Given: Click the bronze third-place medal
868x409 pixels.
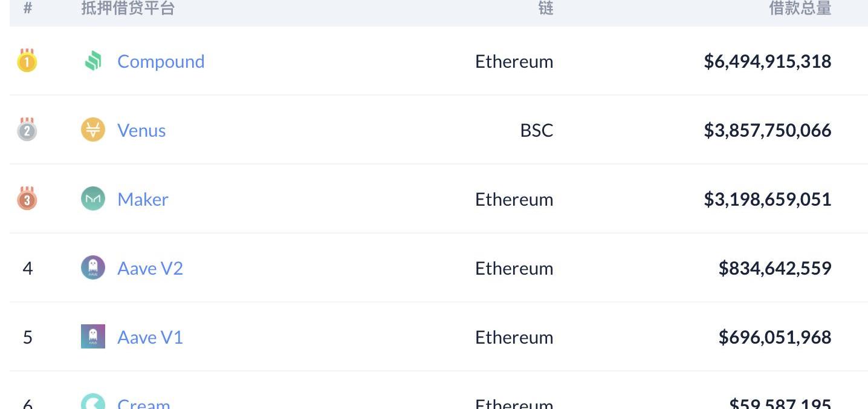Looking at the screenshot, I should [x=27, y=198].
